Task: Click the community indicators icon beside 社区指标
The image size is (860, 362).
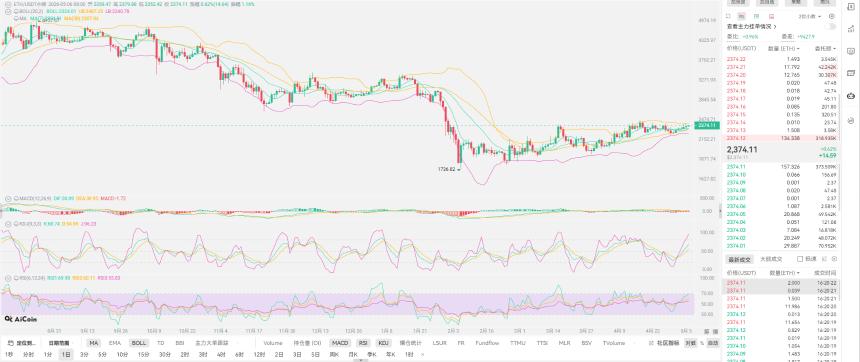Action: tap(652, 343)
